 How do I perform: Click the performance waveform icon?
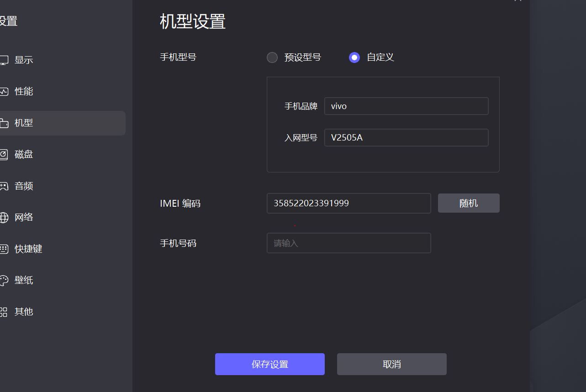click(x=4, y=91)
